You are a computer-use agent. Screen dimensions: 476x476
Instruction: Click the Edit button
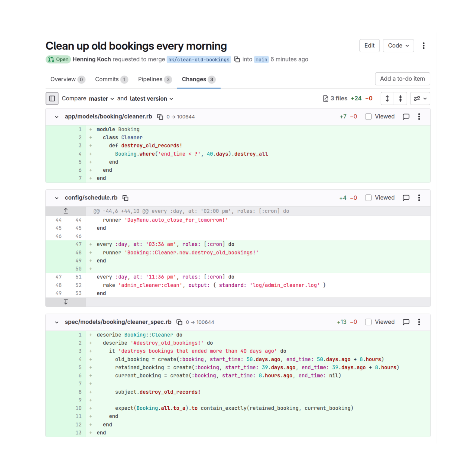click(369, 46)
